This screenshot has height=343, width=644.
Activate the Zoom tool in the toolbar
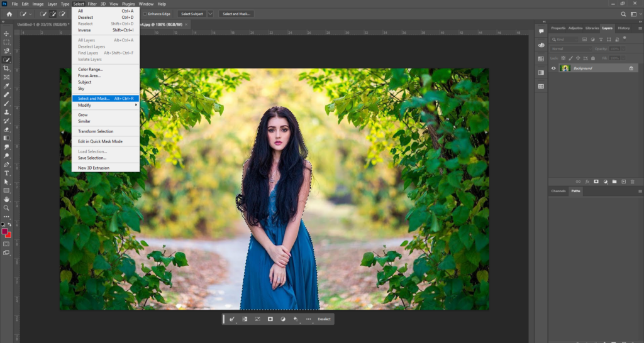[x=6, y=207]
